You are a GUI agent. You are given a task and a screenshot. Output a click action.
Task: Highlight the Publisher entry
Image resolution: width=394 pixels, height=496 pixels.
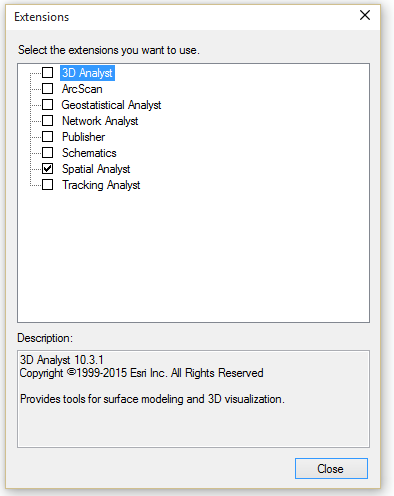tap(83, 137)
